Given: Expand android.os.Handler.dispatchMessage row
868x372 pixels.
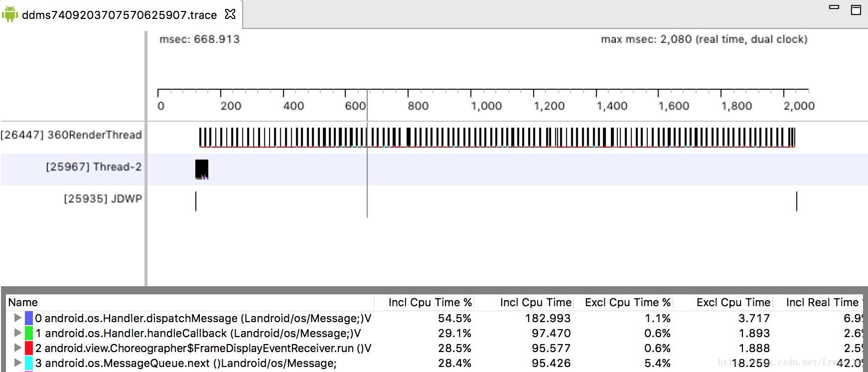Looking at the screenshot, I should (18, 318).
